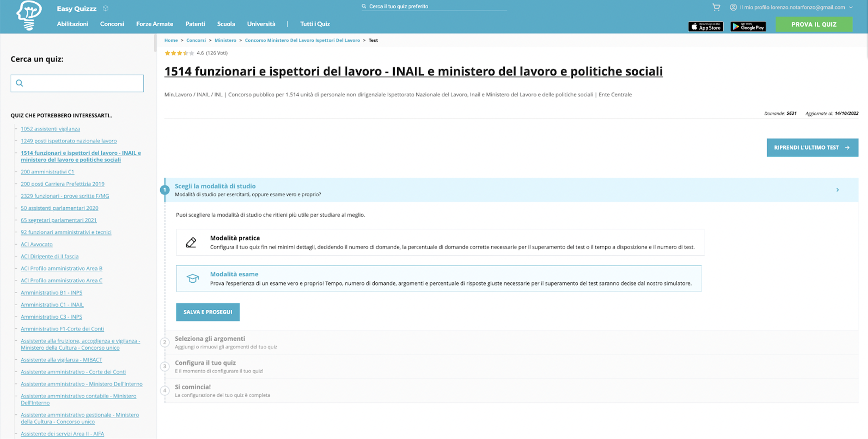
Task: Click the graduation cap Modalità esame icon
Action: (192, 278)
